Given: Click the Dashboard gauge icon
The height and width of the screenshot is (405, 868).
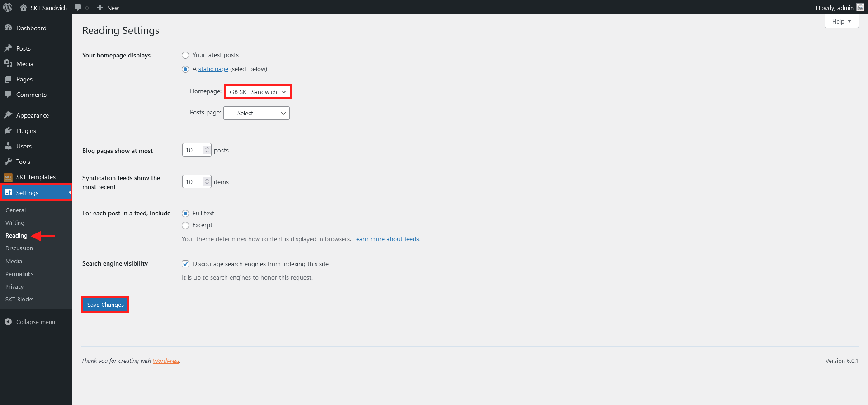Looking at the screenshot, I should pyautogui.click(x=8, y=28).
